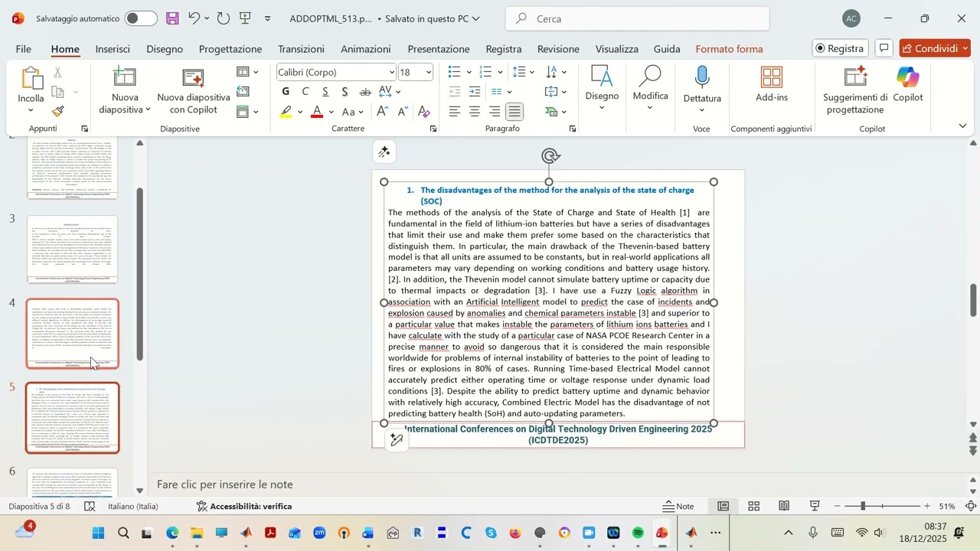
Task: Switch to the Disegno ribbon tab
Action: pos(165,49)
